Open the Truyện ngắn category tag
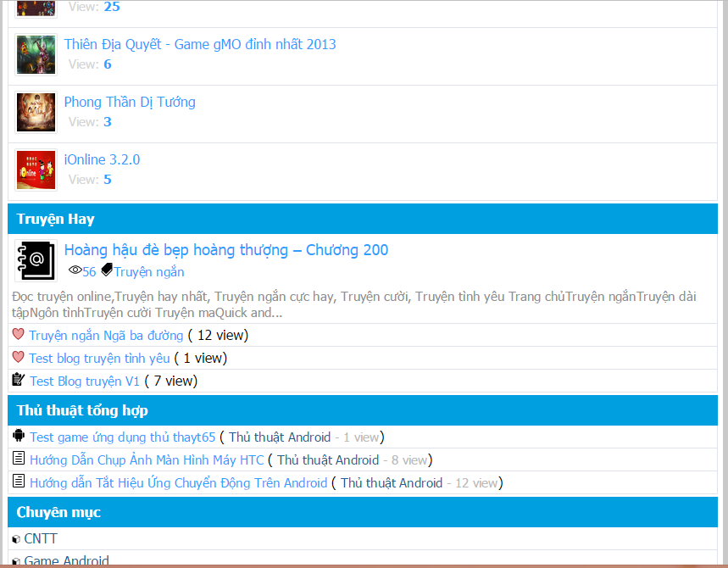This screenshot has width=728, height=568. [x=149, y=271]
